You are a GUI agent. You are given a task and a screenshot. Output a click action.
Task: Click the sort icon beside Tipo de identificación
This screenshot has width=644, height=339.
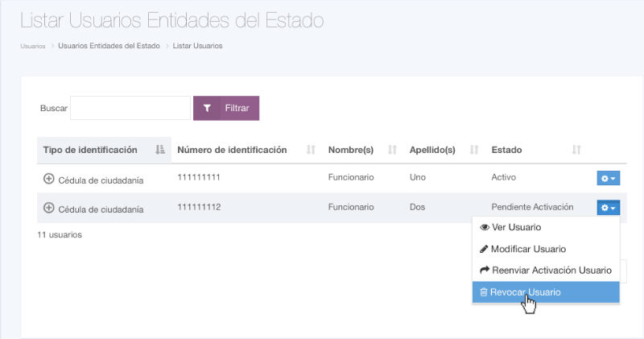(159, 150)
